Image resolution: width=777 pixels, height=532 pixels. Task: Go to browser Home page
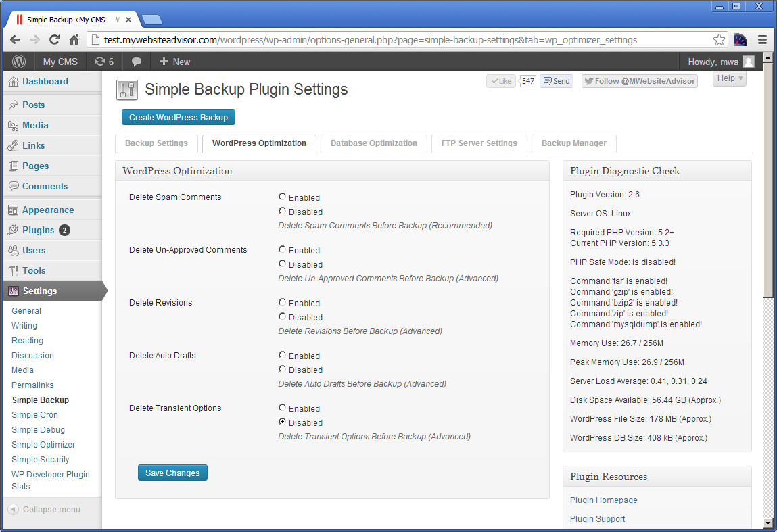click(x=74, y=40)
